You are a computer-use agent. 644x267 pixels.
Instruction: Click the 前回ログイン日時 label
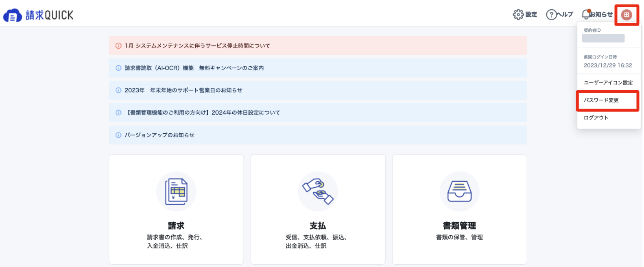click(600, 57)
